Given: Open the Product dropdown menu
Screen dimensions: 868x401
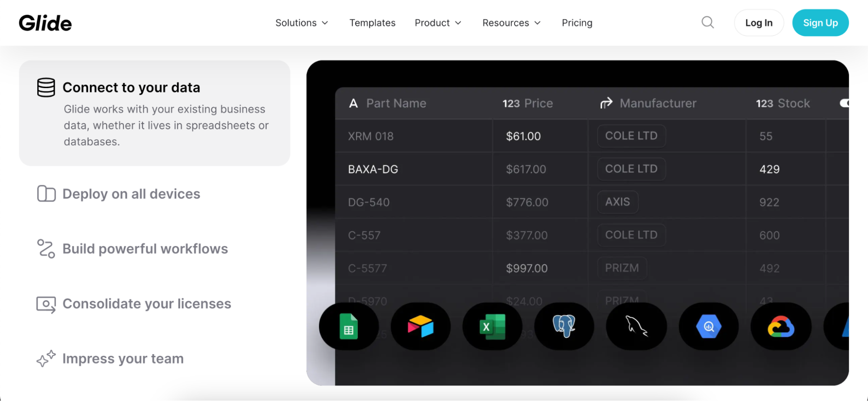Looking at the screenshot, I should point(438,23).
